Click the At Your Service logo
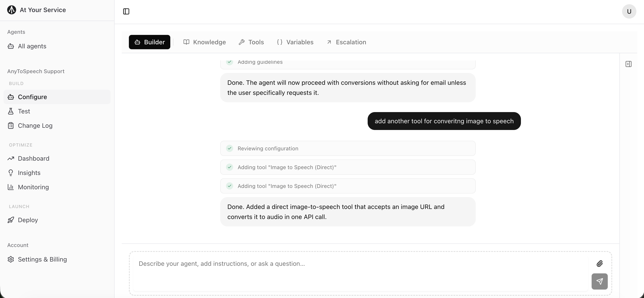 point(11,10)
